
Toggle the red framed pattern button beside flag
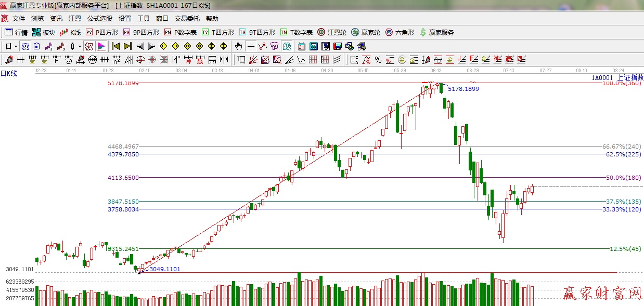pos(89,46)
